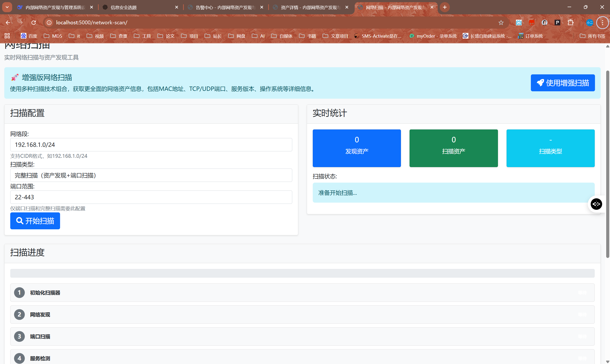Click the 端口扫描 step row
The image size is (610, 364).
[302, 337]
